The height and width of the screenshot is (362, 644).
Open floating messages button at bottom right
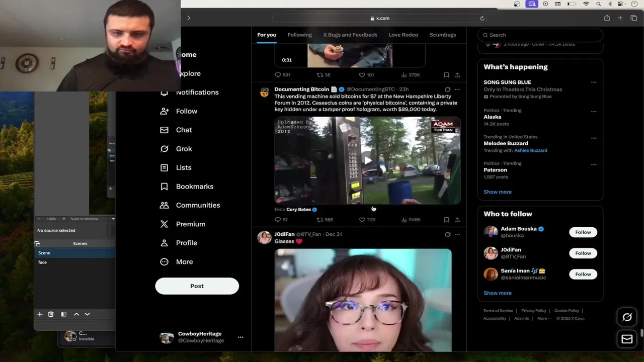point(627,339)
